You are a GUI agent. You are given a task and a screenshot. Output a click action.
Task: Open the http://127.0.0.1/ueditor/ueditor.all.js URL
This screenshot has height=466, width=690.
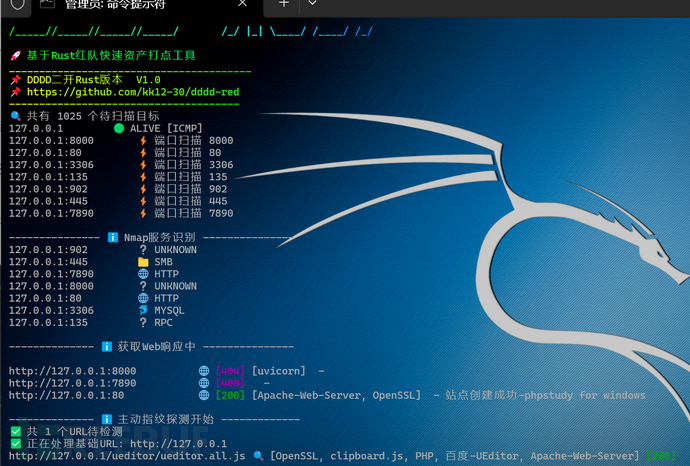coord(127,456)
